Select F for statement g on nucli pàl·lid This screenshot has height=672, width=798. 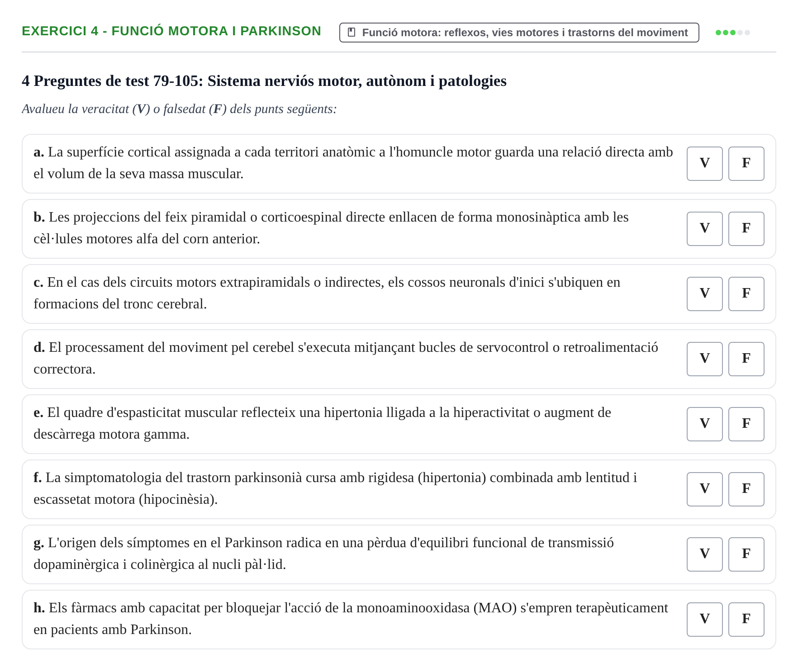tap(746, 554)
